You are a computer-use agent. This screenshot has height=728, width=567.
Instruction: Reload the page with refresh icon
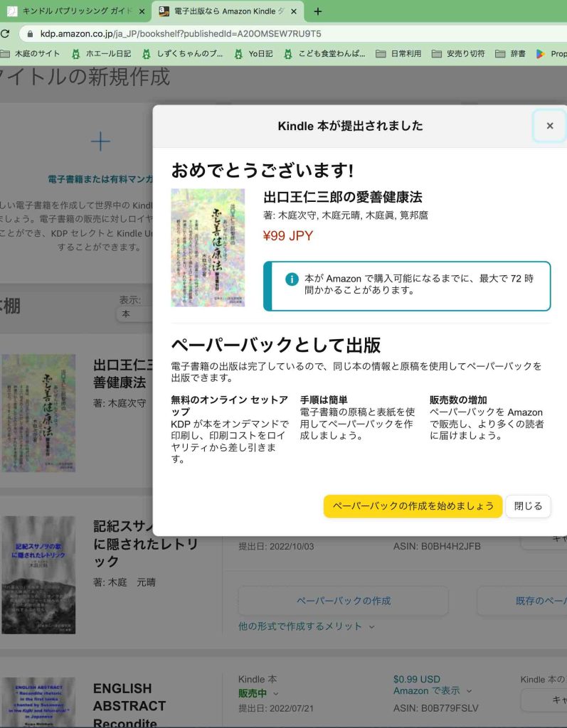(6, 34)
